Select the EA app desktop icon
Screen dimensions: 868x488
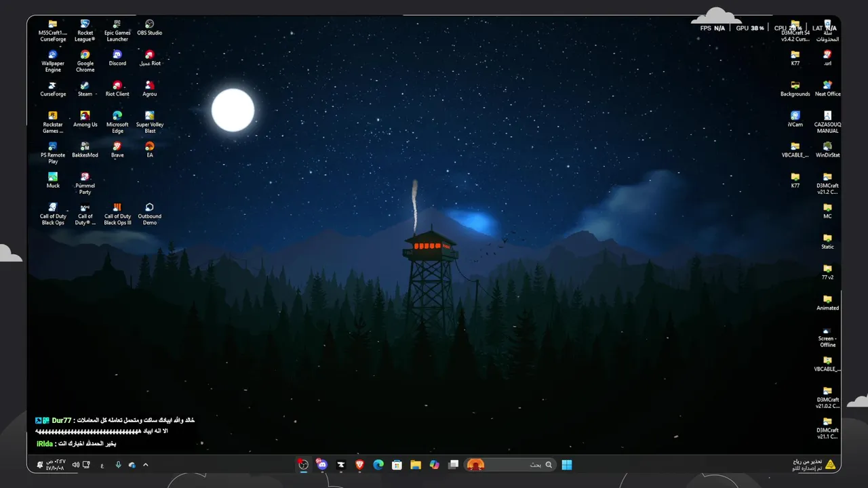(x=150, y=150)
